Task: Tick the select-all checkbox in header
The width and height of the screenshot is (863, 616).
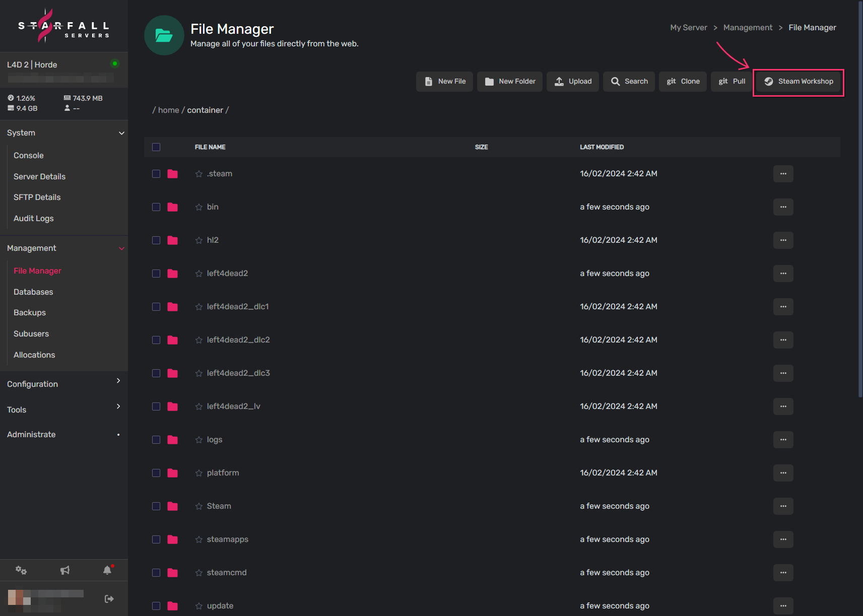Action: 156,147
